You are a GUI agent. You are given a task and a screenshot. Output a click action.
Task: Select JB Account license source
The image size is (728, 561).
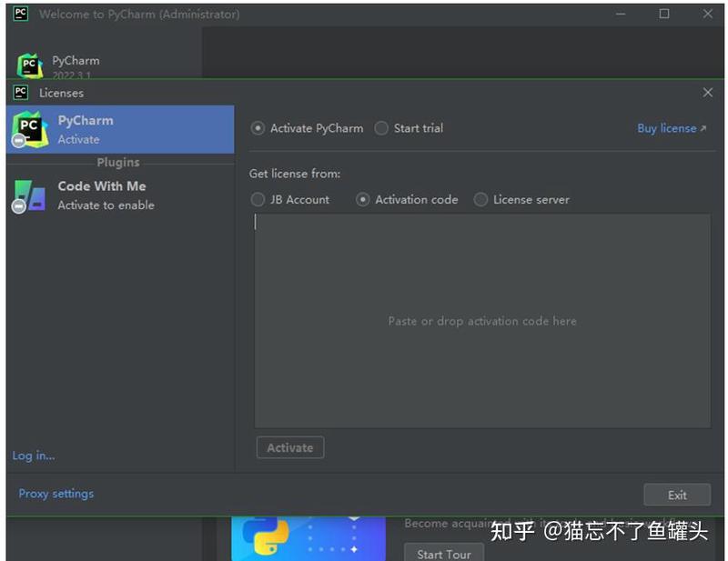(290, 199)
